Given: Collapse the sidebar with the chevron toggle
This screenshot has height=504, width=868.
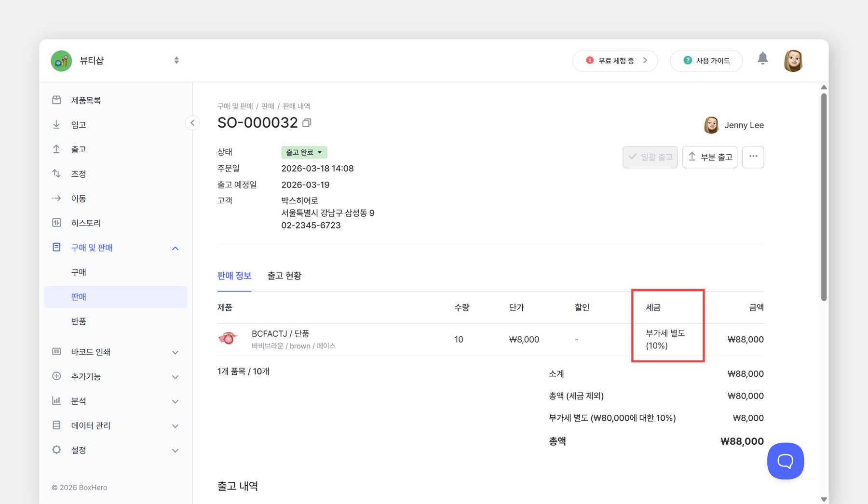Looking at the screenshot, I should 192,123.
